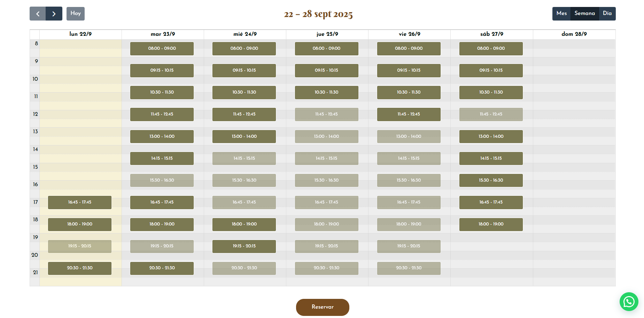Image resolution: width=644 pixels, height=318 pixels.
Task: Open the sáb 27/9 day header
Action: [x=491, y=34]
